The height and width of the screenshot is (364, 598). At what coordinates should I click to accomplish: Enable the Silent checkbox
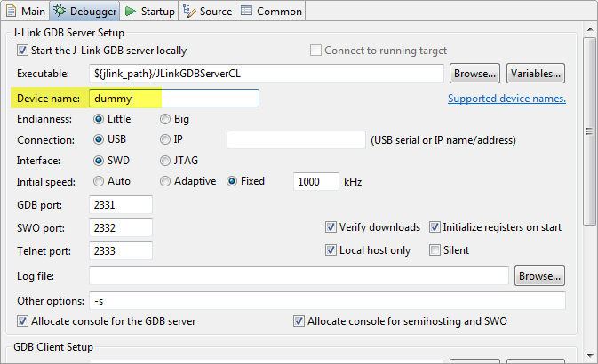(x=435, y=250)
